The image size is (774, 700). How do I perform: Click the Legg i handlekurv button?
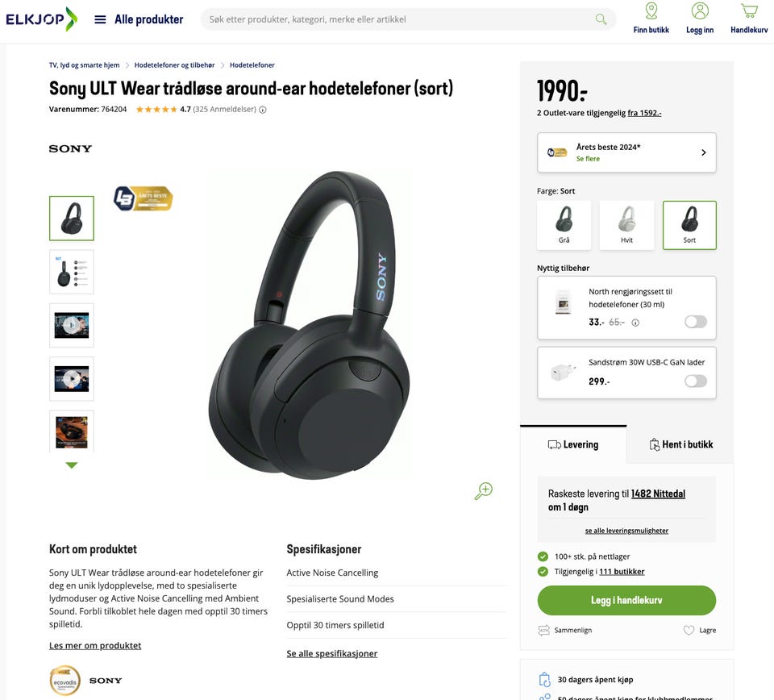[626, 600]
